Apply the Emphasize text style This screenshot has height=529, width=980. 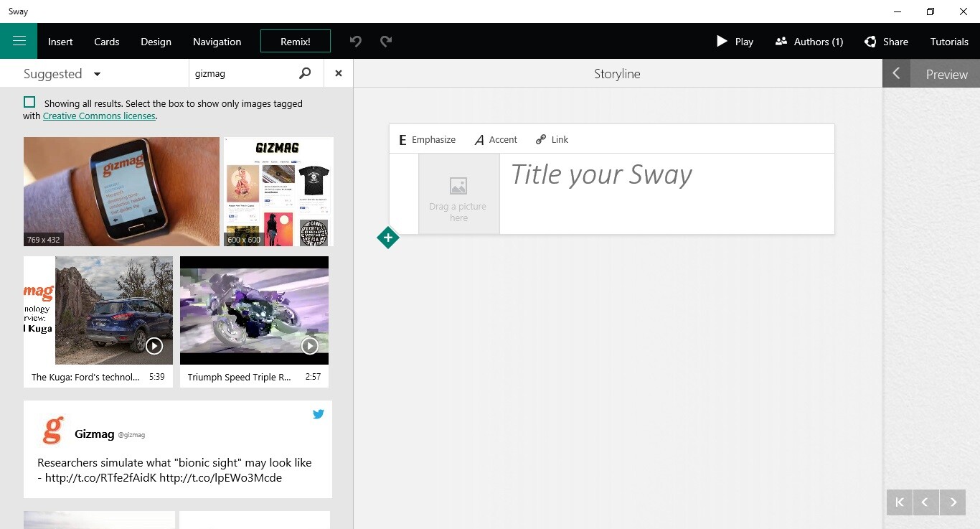pos(427,139)
